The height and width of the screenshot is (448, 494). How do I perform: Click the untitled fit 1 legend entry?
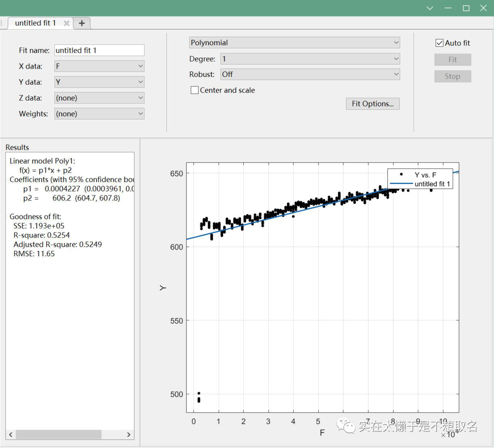tap(432, 184)
